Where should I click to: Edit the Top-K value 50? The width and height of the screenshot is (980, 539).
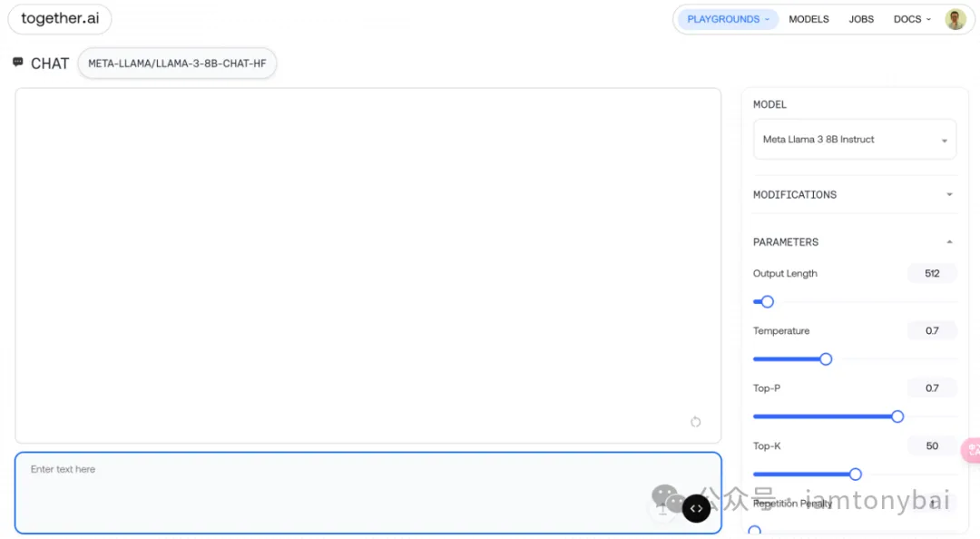coord(931,446)
